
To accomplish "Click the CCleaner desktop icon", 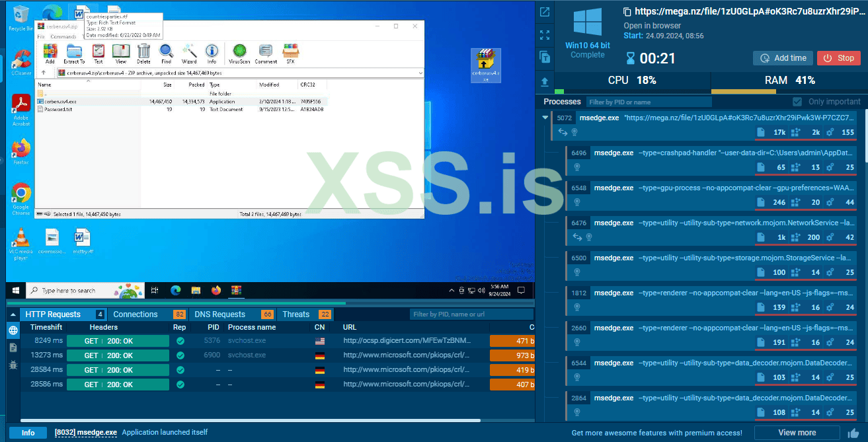I will pos(20,63).
